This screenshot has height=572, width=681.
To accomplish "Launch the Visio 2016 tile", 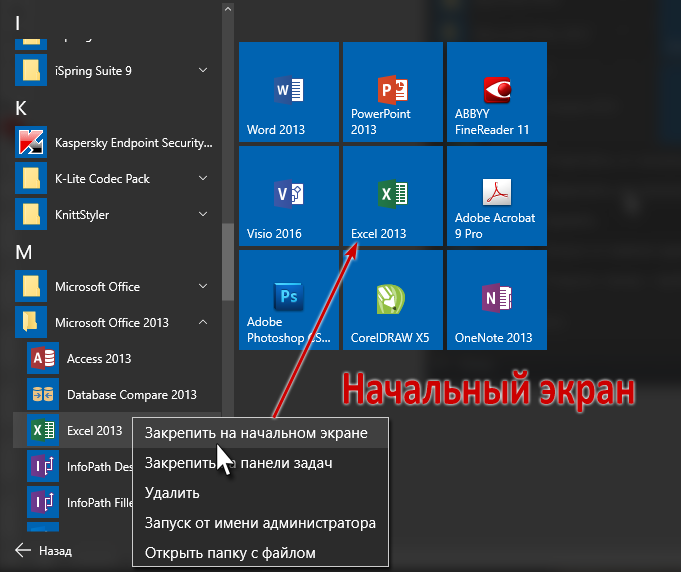I will 289,196.
